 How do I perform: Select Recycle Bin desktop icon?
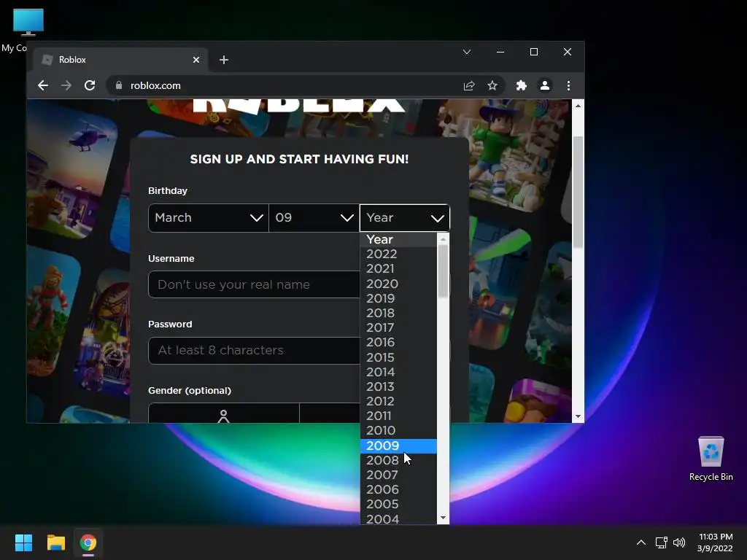(x=711, y=459)
